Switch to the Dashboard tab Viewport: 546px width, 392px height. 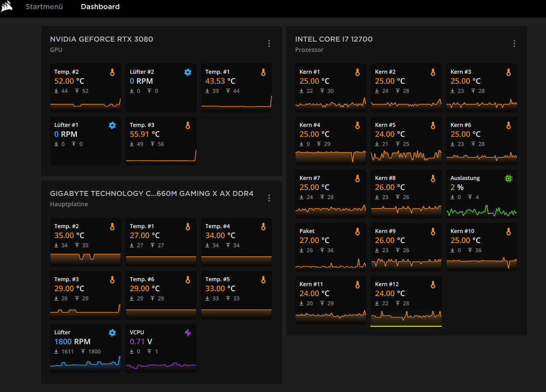coord(100,7)
